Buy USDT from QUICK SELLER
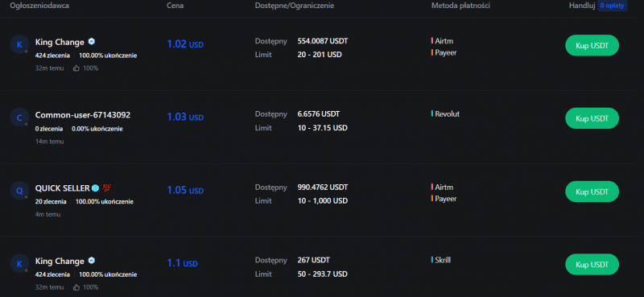The width and height of the screenshot is (644, 297). [592, 192]
